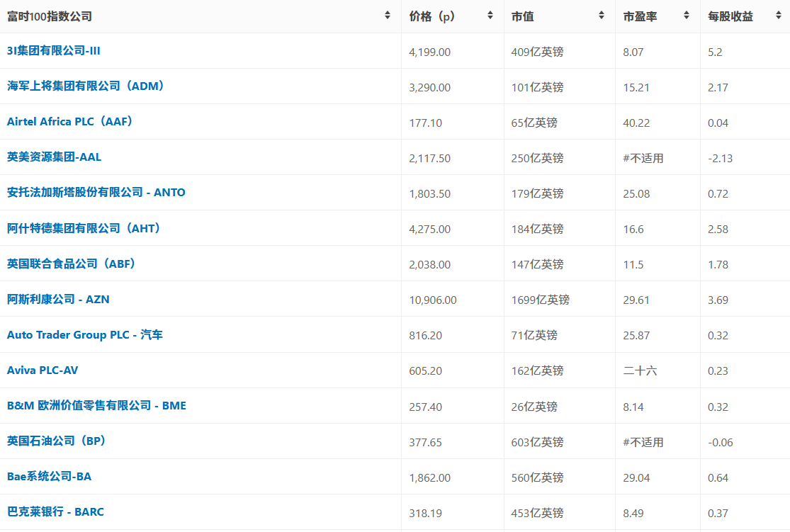Click the P/E value 40.22
Image resolution: width=790 pixels, height=532 pixels.
[x=636, y=123]
